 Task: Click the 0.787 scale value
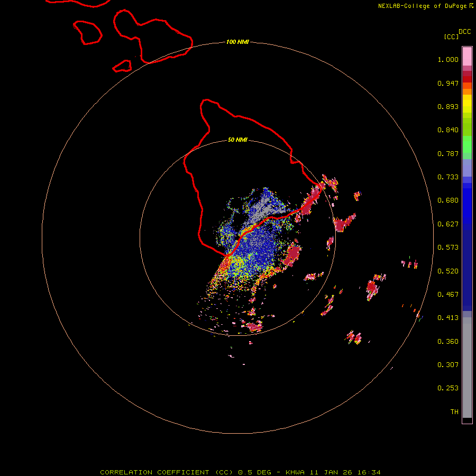tap(448, 153)
